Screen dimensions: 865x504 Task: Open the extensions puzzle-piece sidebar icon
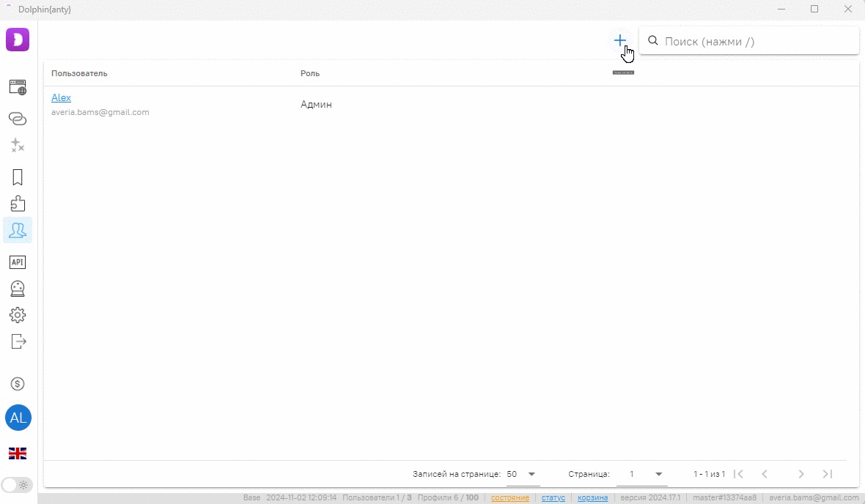click(x=18, y=204)
